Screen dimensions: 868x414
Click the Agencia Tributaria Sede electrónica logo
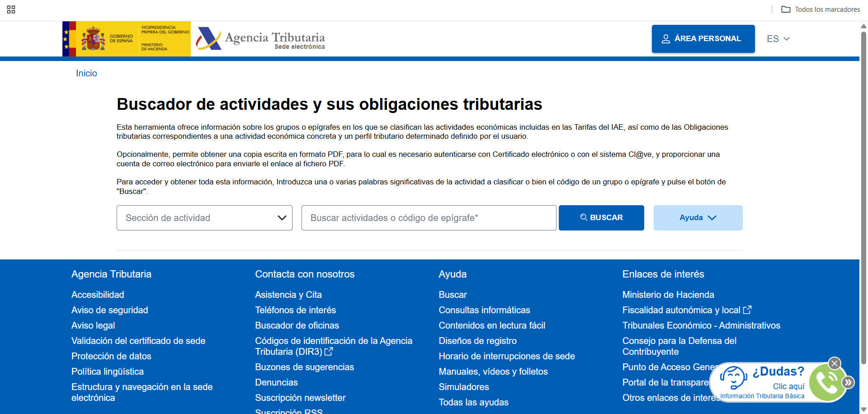pos(261,39)
